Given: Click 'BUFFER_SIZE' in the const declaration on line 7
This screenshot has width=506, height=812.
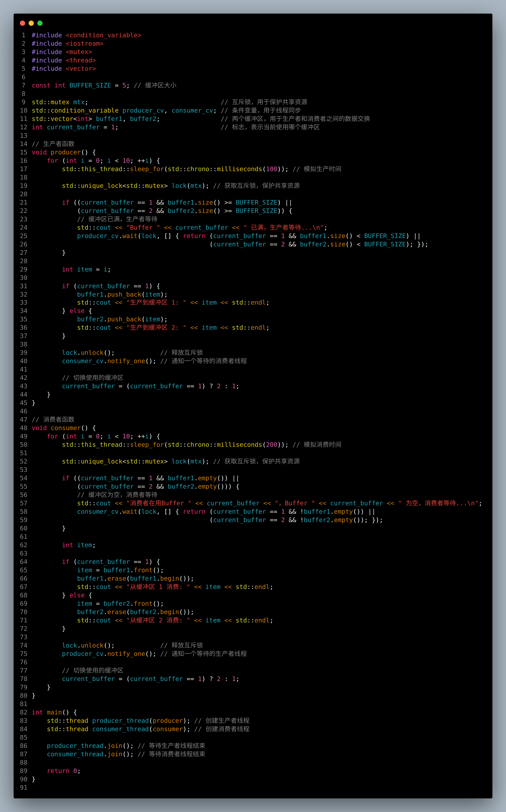Looking at the screenshot, I should click(90, 85).
